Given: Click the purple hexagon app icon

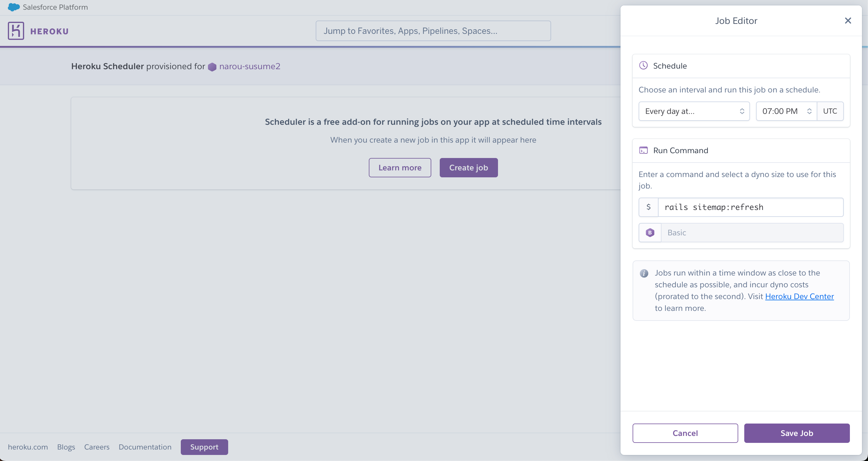Looking at the screenshot, I should coord(212,67).
